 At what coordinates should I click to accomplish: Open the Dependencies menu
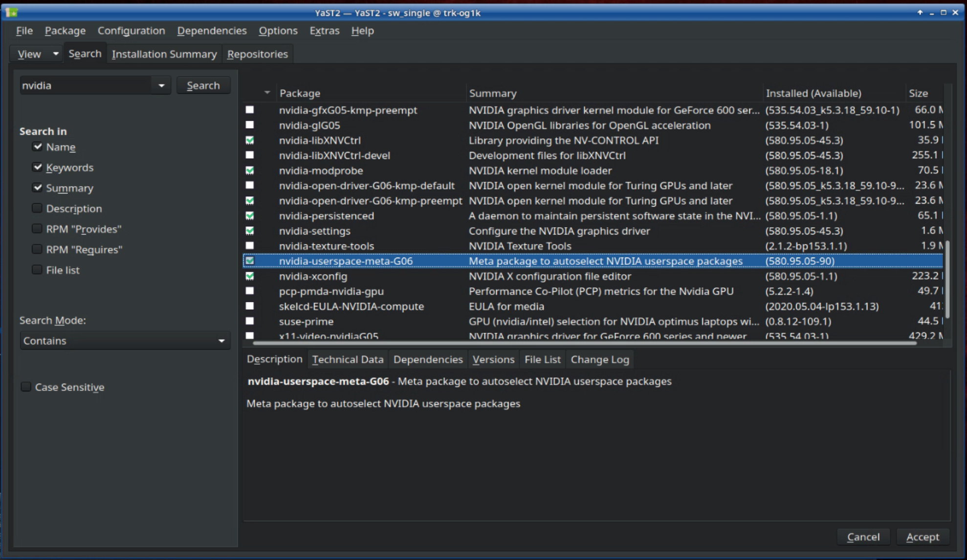coord(212,30)
